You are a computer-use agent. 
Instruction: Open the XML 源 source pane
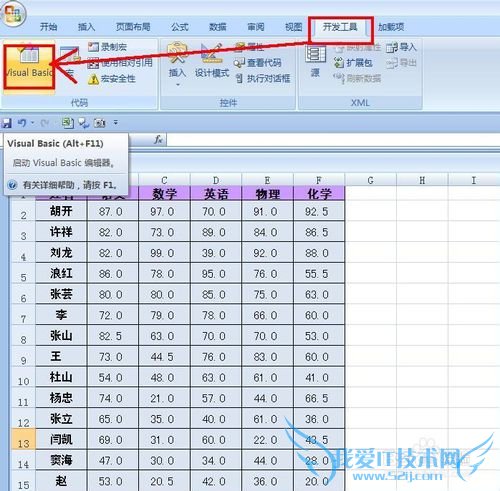coord(315,62)
